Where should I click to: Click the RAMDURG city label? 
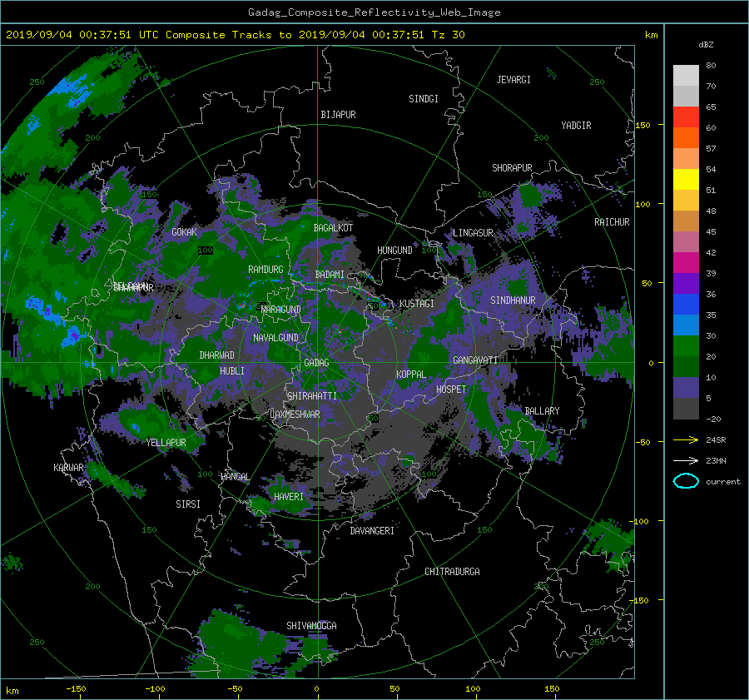click(x=265, y=270)
